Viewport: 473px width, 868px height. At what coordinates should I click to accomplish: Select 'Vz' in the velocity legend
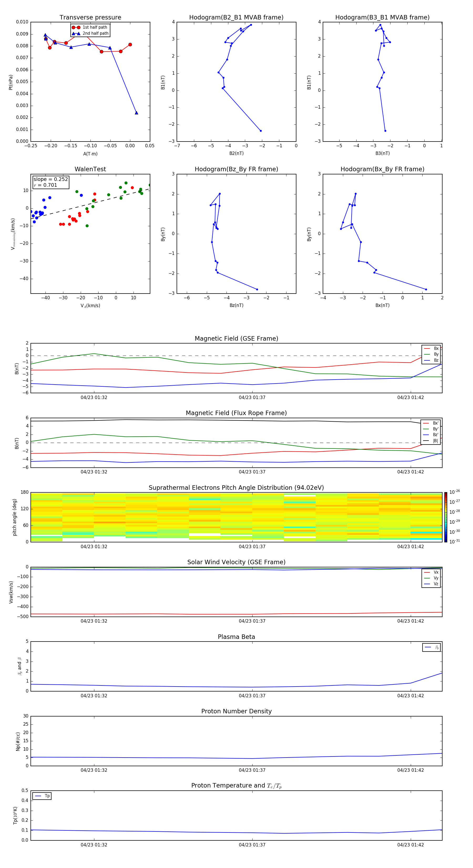point(431,584)
